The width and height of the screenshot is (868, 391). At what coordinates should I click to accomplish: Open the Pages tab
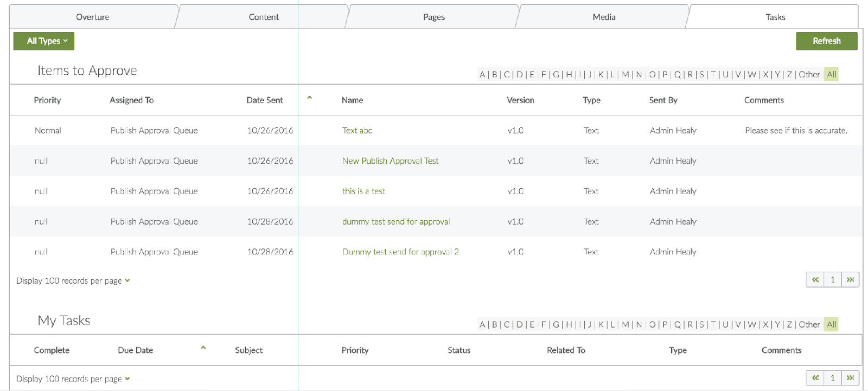tap(433, 17)
